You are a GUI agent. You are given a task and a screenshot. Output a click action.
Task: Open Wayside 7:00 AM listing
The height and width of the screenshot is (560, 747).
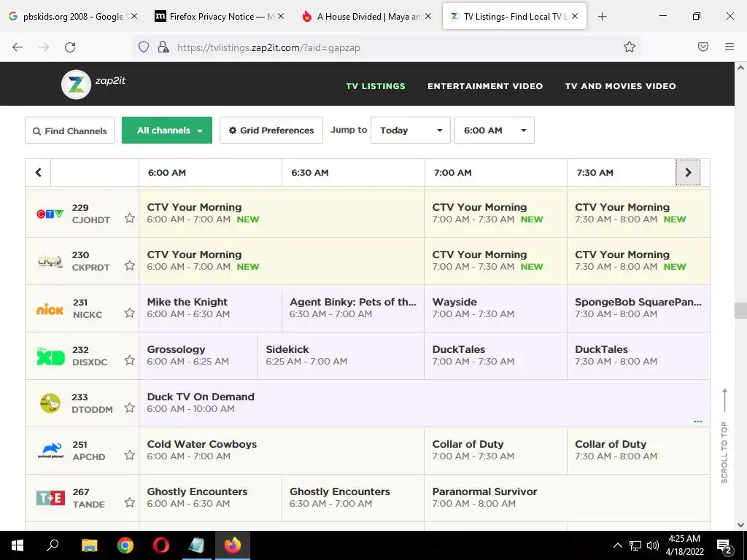pyautogui.click(x=495, y=308)
